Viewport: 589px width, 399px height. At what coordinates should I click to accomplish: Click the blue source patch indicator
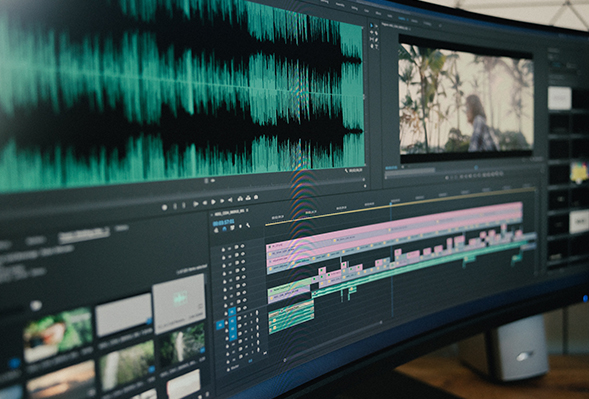(220, 325)
